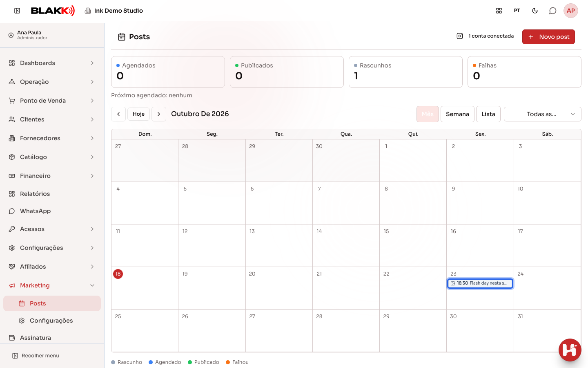Click the Fornecedores building icon
The image size is (588, 368).
[12, 138]
